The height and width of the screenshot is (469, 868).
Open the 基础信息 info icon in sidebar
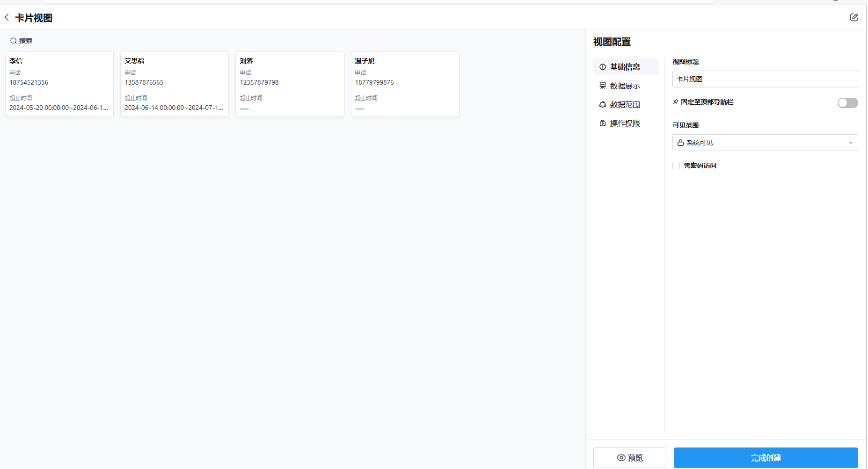(603, 67)
